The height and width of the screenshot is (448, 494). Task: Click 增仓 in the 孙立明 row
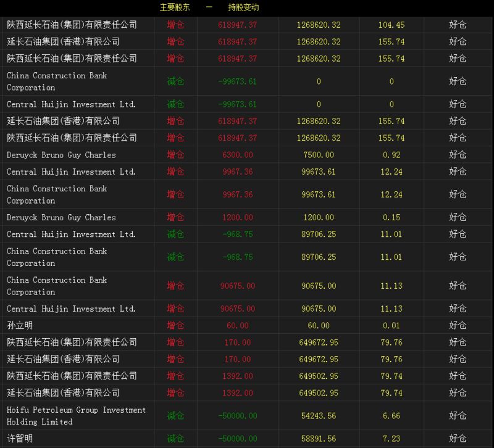pos(175,325)
